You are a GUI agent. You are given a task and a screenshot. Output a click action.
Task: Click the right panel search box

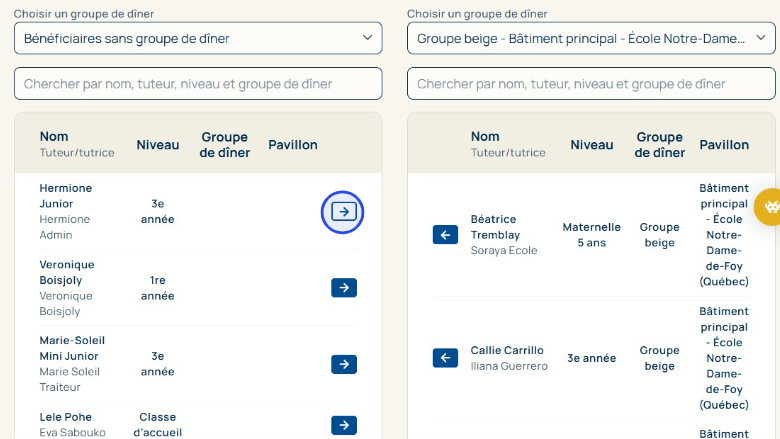pyautogui.click(x=591, y=84)
